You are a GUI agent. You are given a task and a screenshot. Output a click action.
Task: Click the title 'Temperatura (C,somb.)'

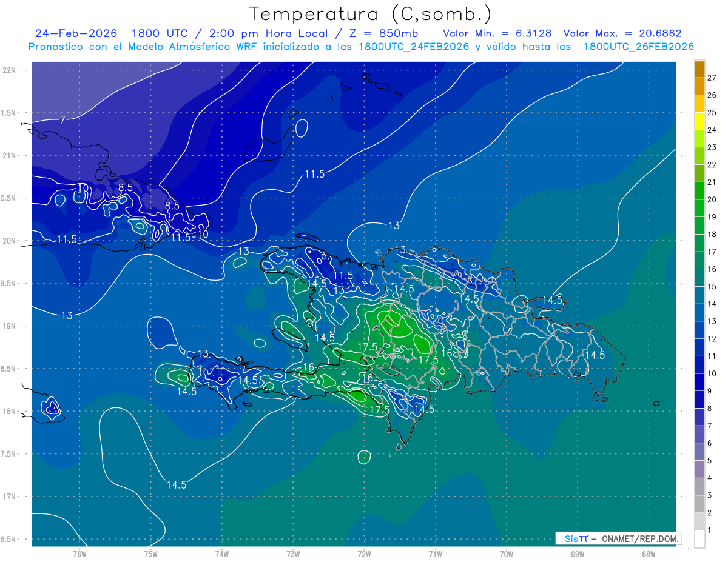[x=370, y=13]
